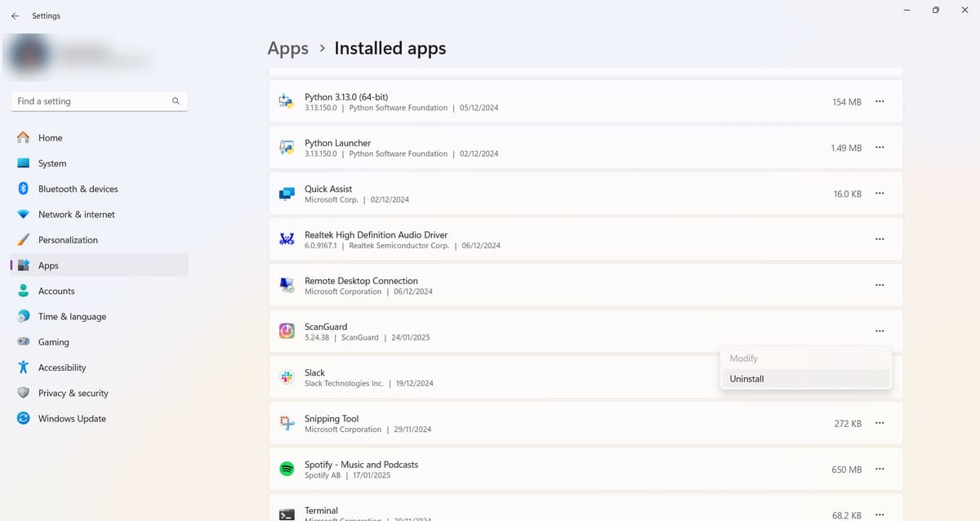Click the Snipping Tool app icon
980x521 pixels.
[x=287, y=423]
